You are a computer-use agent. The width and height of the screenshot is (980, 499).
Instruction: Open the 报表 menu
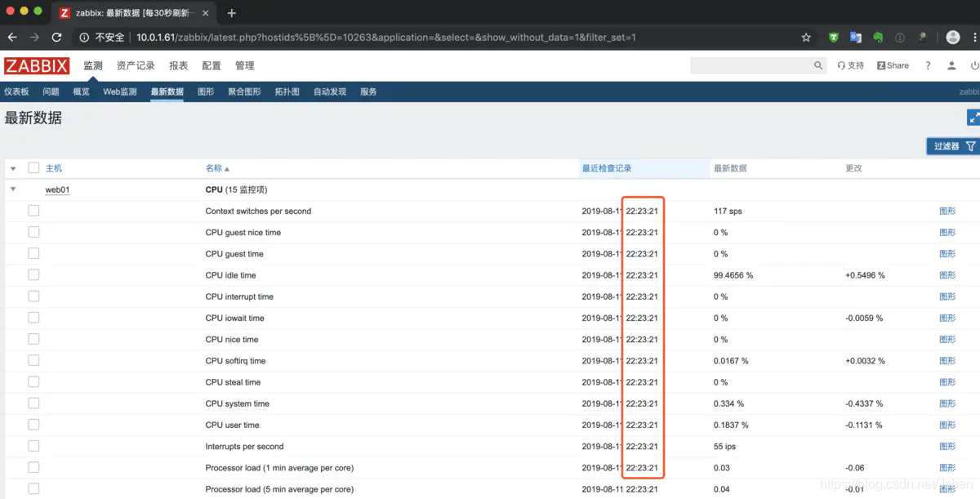178,66
